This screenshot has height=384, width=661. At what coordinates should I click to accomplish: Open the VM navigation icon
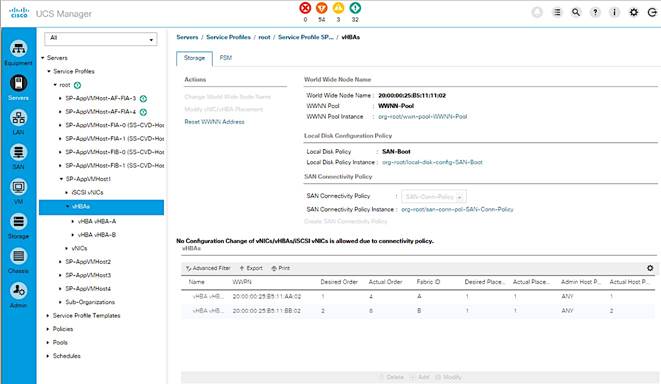click(18, 187)
